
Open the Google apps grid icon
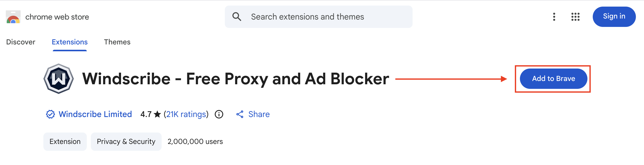[575, 17]
